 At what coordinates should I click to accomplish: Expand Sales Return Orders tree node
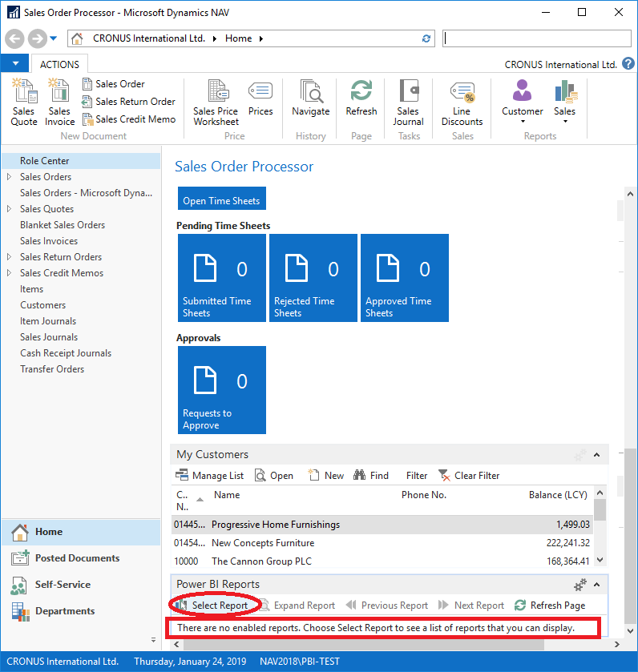(x=9, y=257)
